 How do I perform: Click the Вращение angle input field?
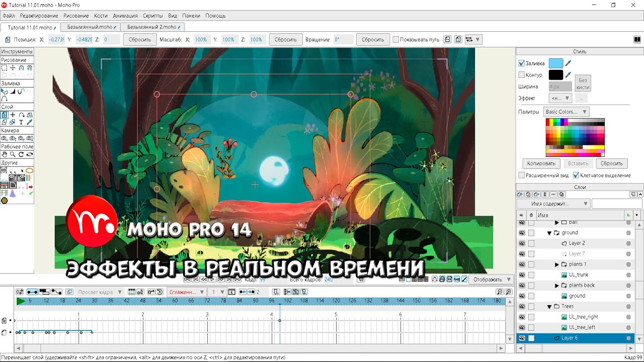tap(343, 39)
